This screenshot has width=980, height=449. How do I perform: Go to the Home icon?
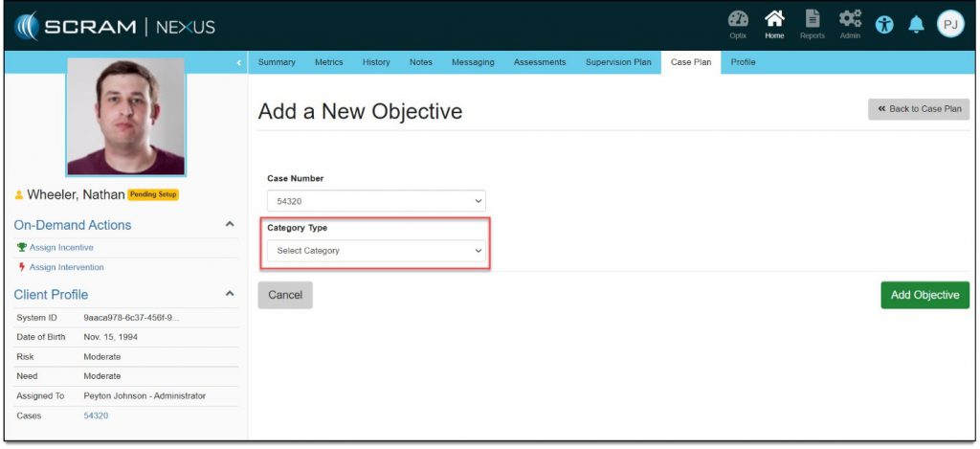click(x=773, y=24)
